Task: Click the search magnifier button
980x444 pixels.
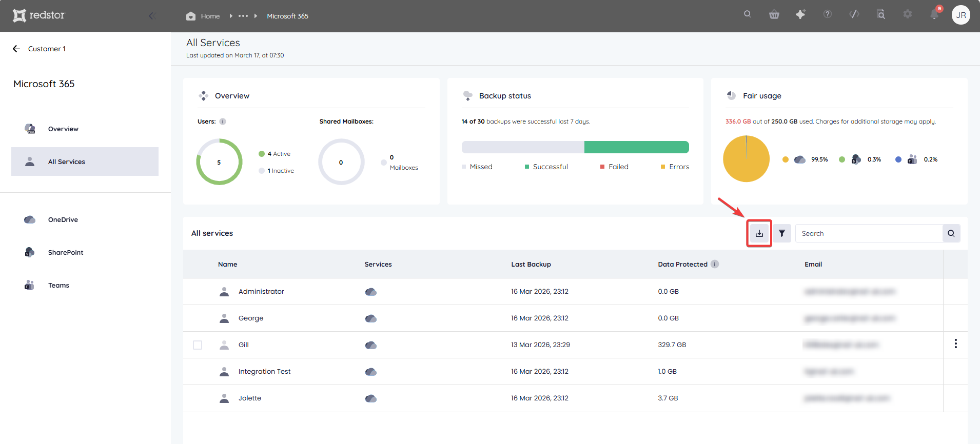Action: pyautogui.click(x=951, y=233)
